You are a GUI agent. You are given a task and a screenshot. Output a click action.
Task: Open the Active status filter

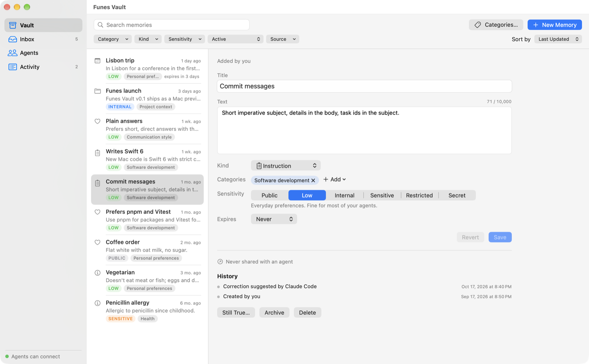click(235, 39)
